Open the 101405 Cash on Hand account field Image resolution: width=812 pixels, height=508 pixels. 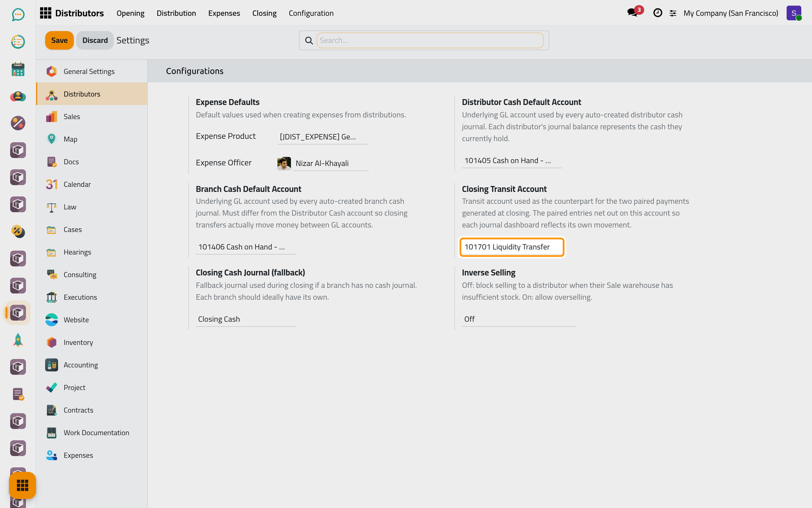click(512, 160)
